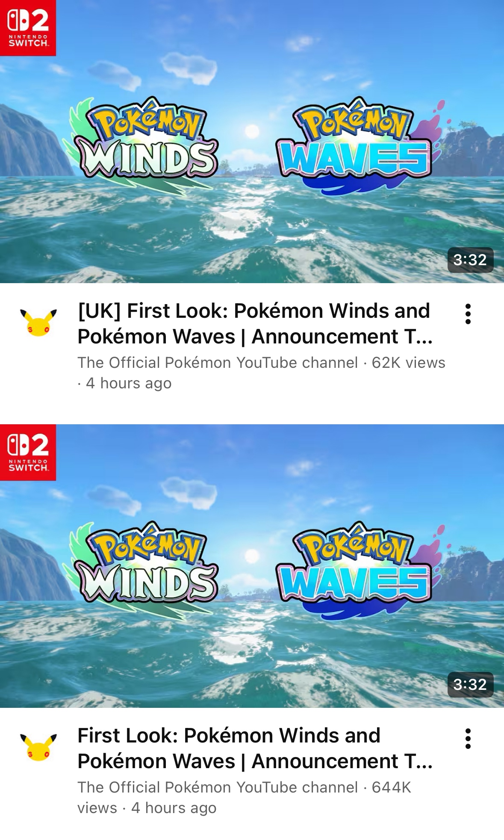Click 3:32 duration badge on top video
Viewport: 504px width, 840px height.
(x=470, y=260)
